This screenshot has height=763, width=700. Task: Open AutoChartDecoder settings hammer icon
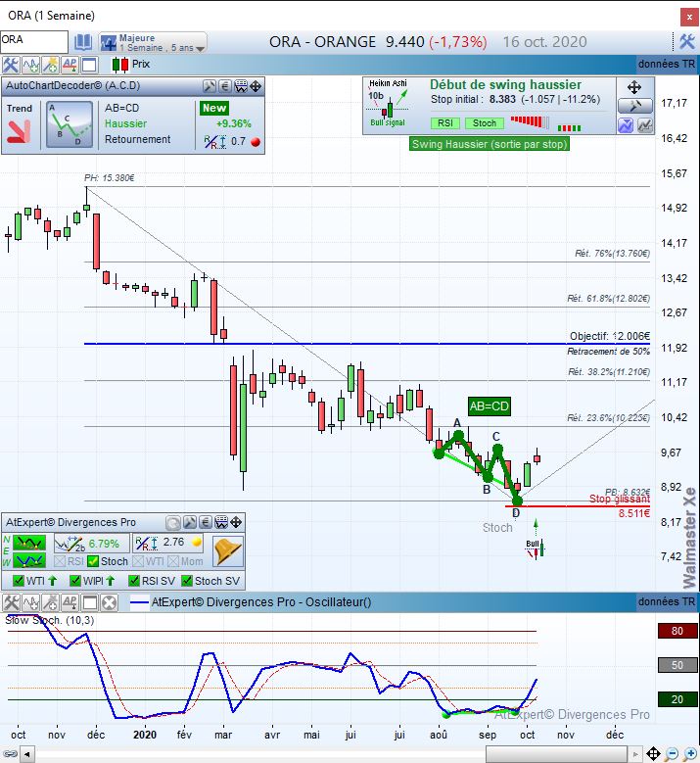click(210, 86)
